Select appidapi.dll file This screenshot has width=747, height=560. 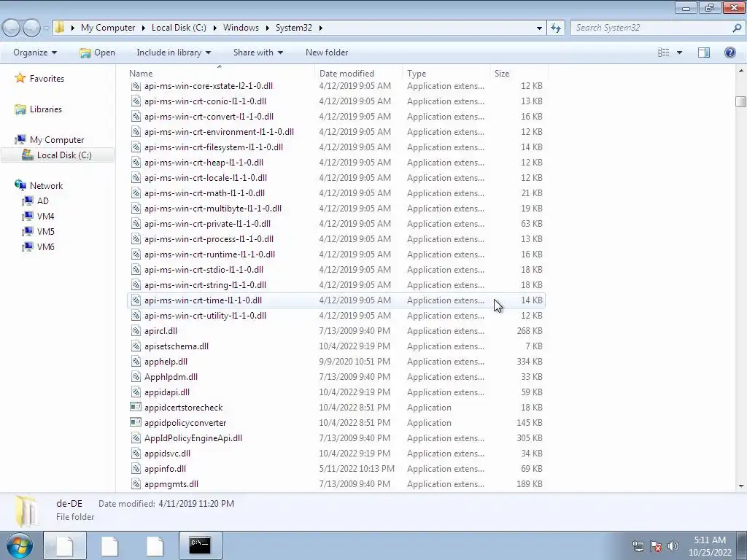(336, 392)
